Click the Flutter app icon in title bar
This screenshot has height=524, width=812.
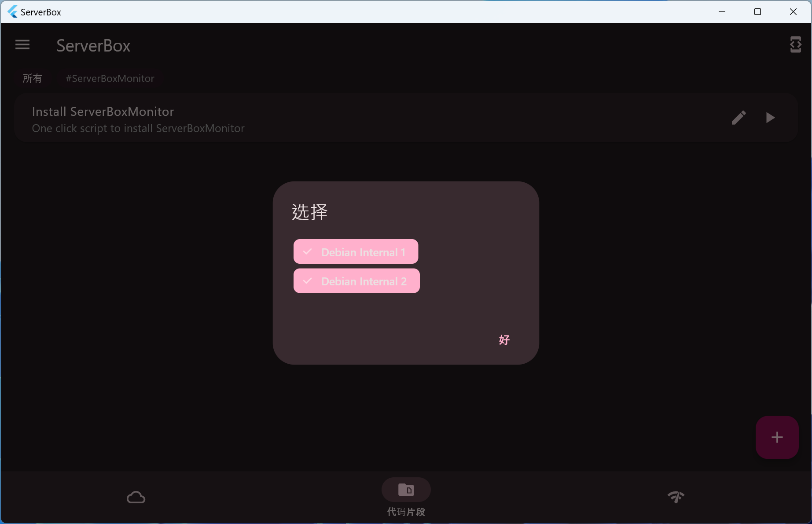12,12
